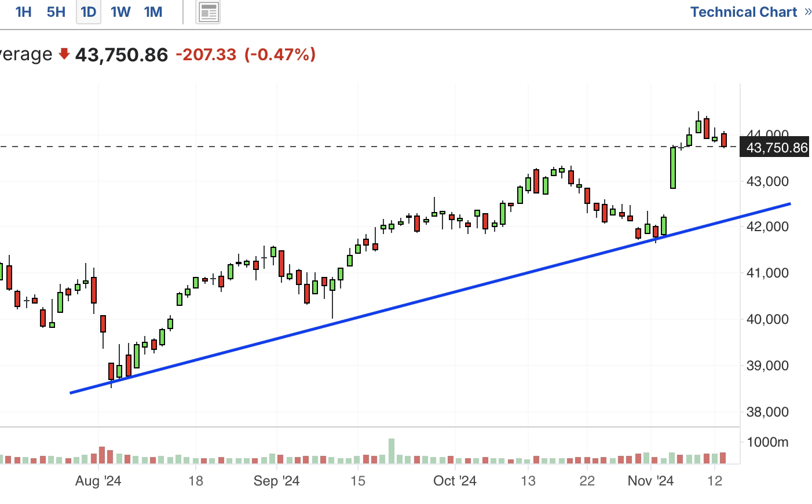This screenshot has height=504, width=812.
Task: Click the (-0.47%) percent change
Action: pos(280,54)
